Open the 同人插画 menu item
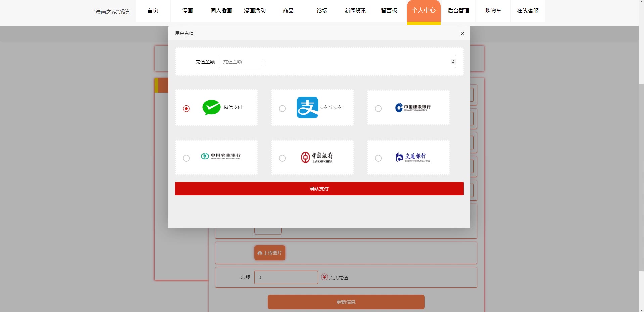The image size is (644, 312). [x=221, y=11]
